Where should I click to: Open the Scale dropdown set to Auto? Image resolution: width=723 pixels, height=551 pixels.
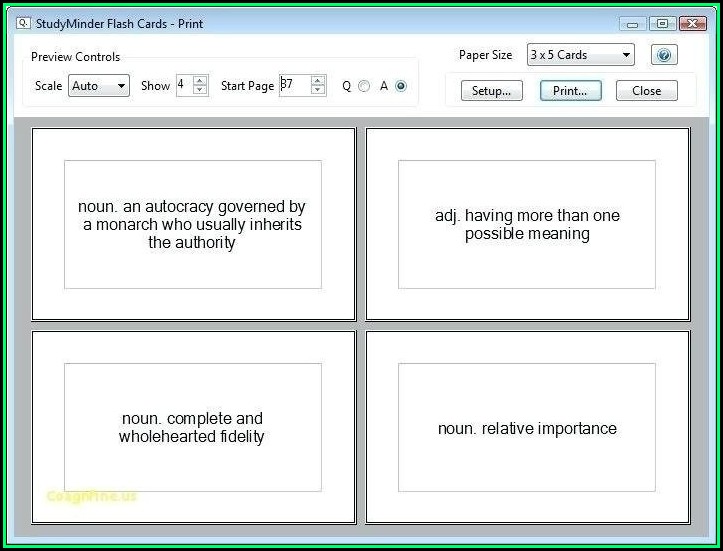point(99,86)
